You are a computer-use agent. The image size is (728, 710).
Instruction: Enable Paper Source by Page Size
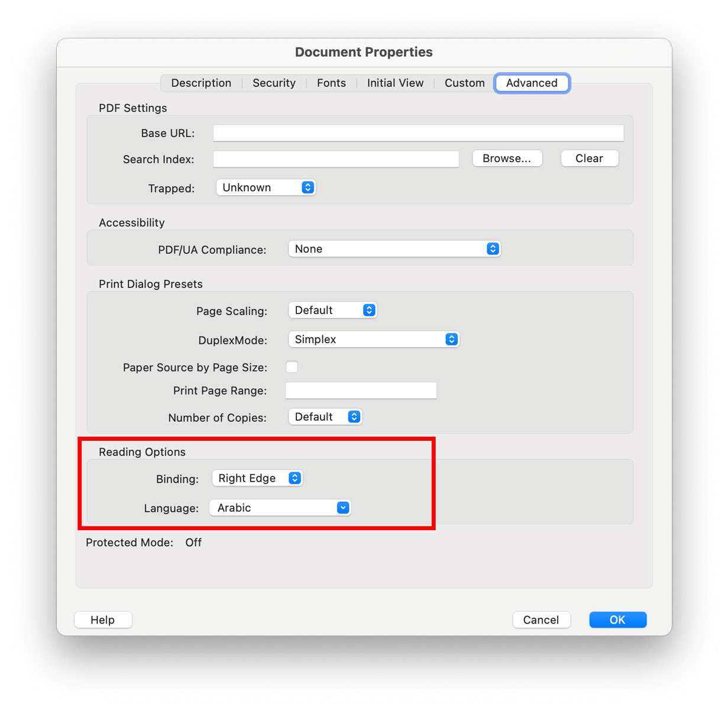(x=292, y=367)
